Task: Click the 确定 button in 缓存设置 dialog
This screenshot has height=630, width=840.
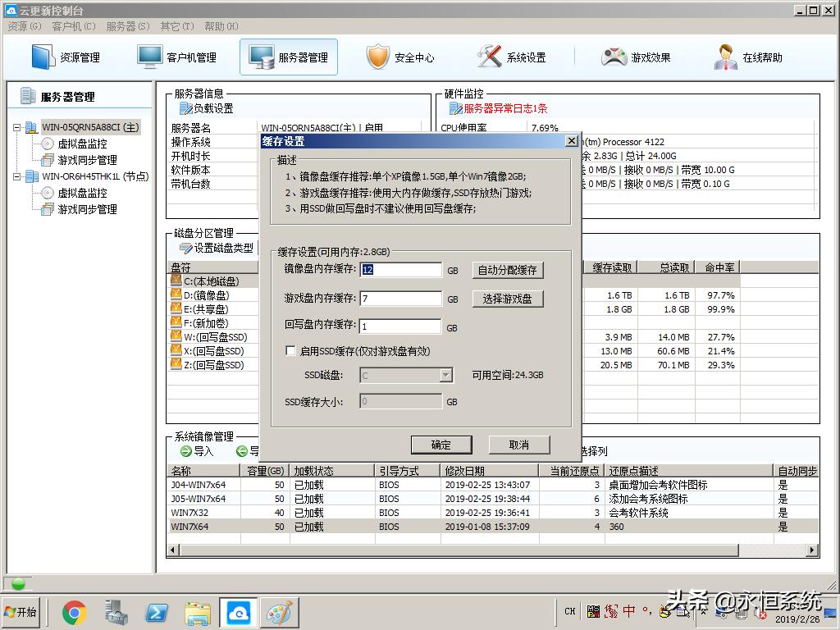Action: [441, 445]
